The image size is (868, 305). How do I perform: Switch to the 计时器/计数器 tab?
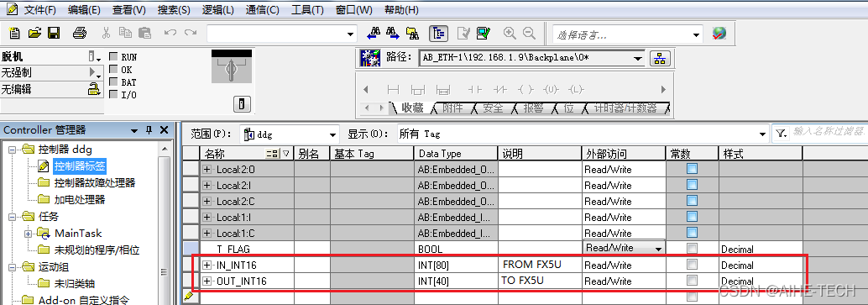coord(625,108)
